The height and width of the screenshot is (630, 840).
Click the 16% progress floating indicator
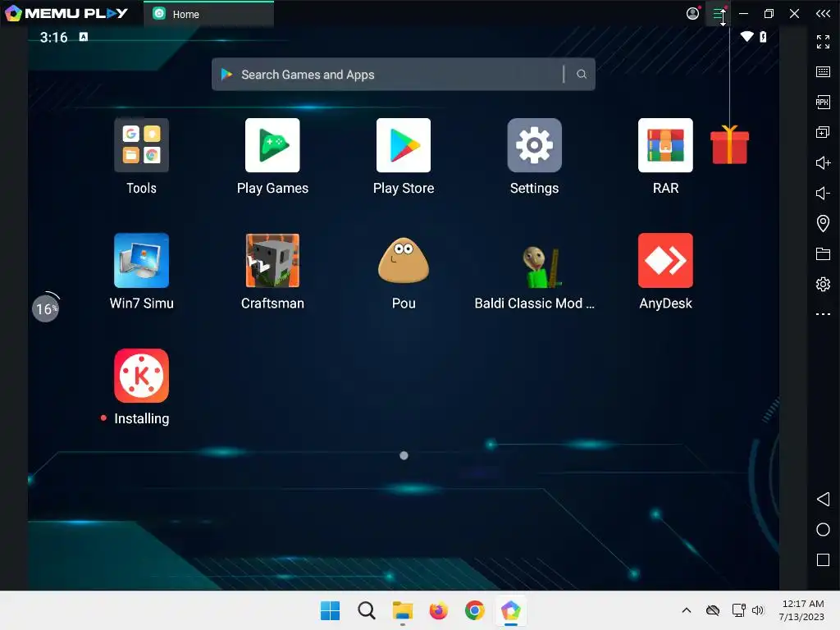coord(46,308)
